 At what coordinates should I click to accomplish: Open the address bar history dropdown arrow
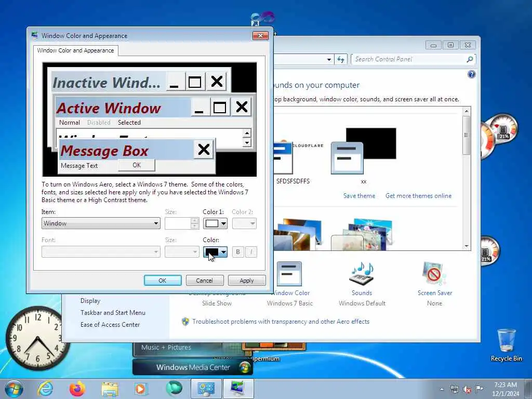329,59
